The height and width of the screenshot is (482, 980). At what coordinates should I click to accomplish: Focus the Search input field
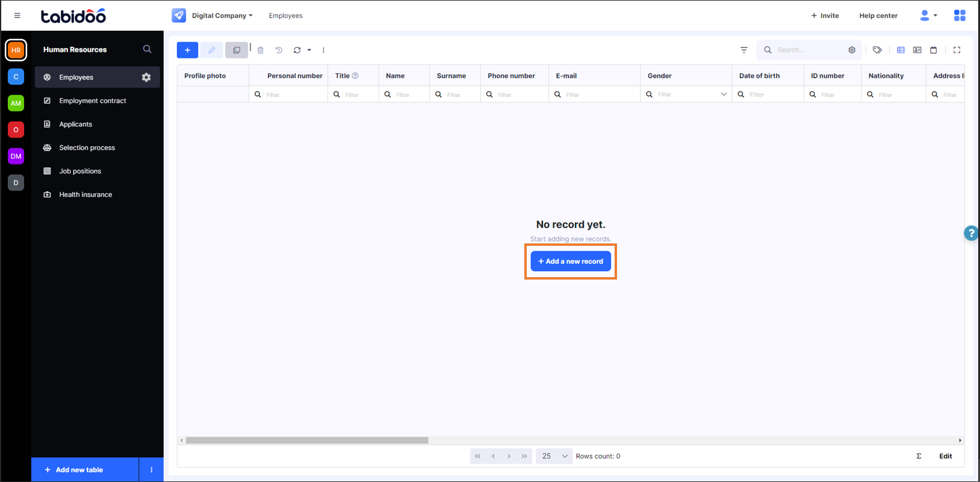pyautogui.click(x=810, y=50)
